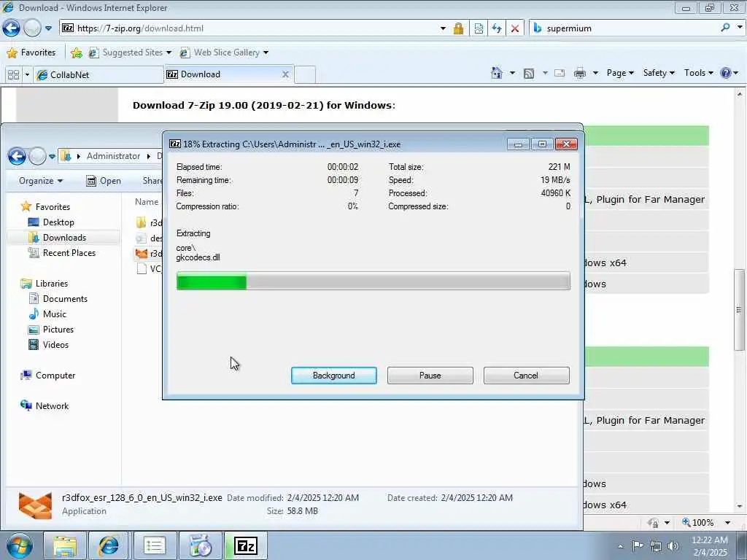Select Network in navigation pane
This screenshot has height=560, width=747.
point(44,405)
